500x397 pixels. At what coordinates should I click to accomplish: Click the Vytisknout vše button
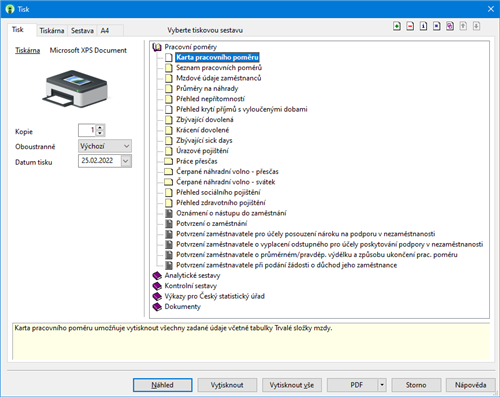292,385
